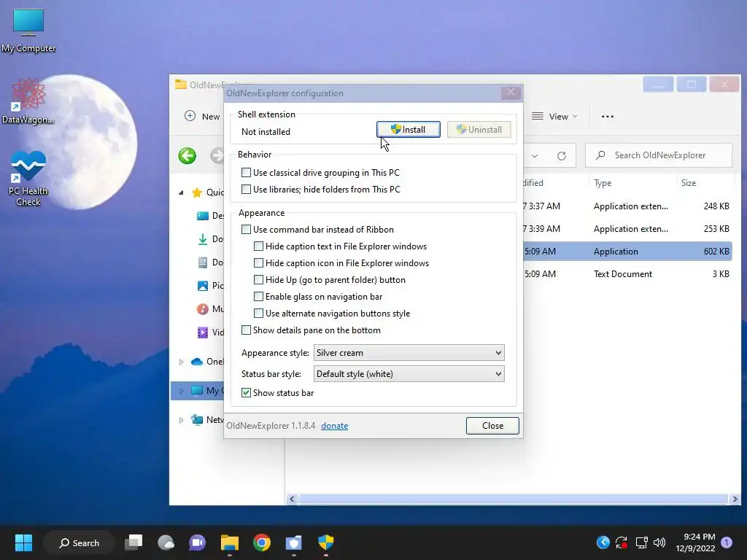Click the grayed Uninstall button

pos(479,130)
